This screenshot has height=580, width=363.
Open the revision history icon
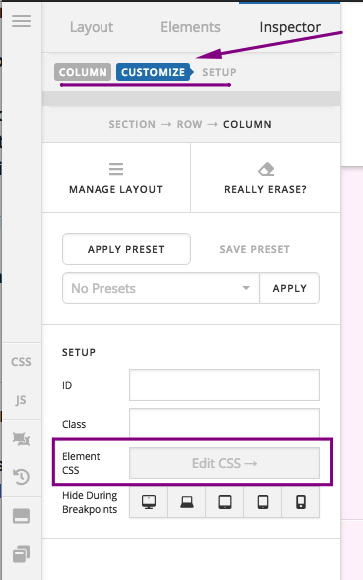[21, 476]
